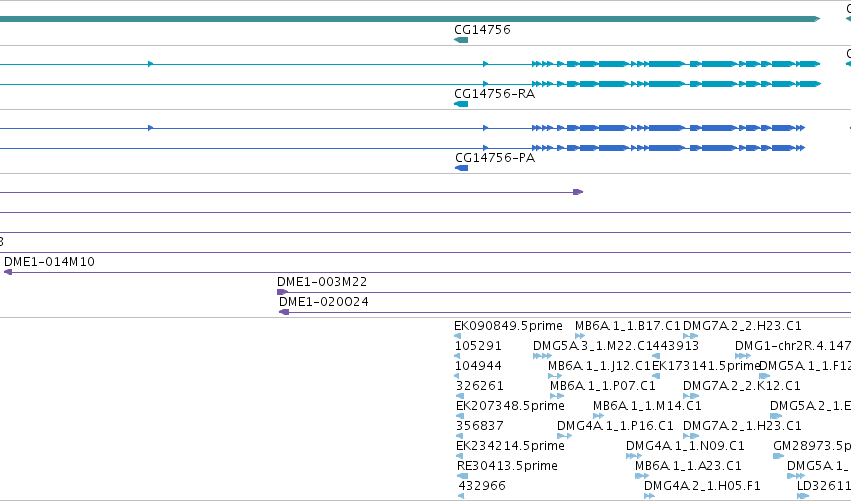
Task: Select EST label MB6A.1_1.A23.C1
Action: point(688,466)
